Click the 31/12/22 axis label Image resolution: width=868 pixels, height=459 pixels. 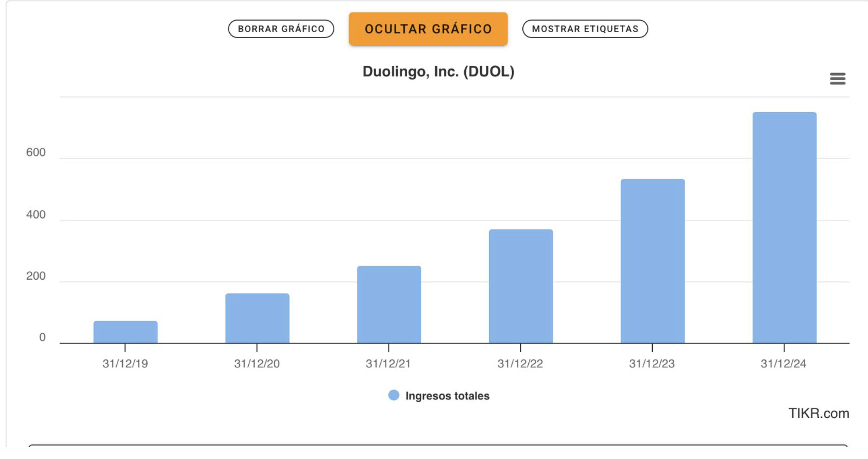tap(520, 364)
